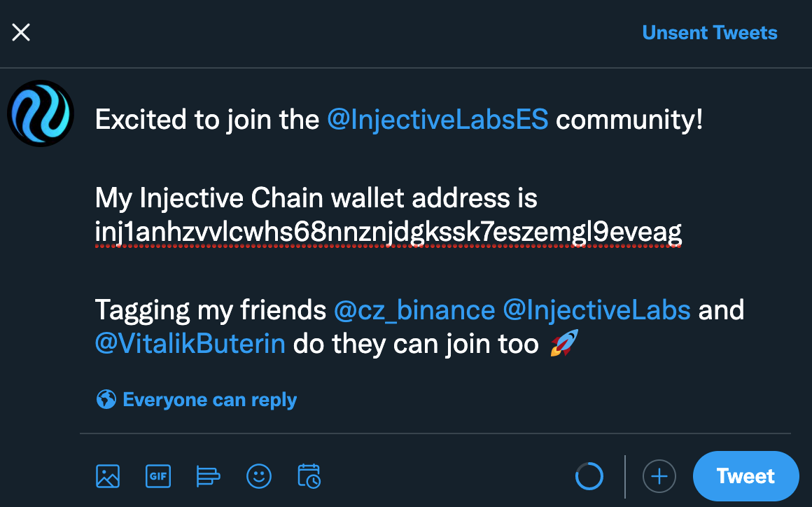Click the character count progress circle
Viewport: 812px width, 507px height.
589,476
